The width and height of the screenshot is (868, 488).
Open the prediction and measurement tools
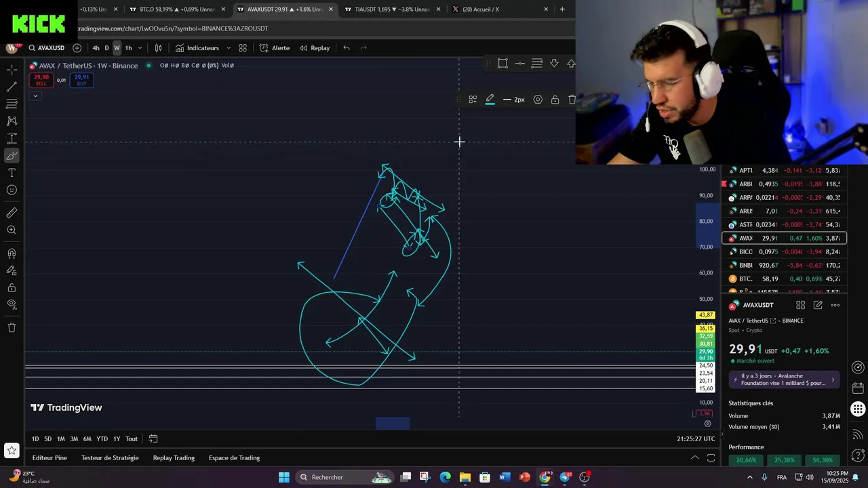coord(12,138)
